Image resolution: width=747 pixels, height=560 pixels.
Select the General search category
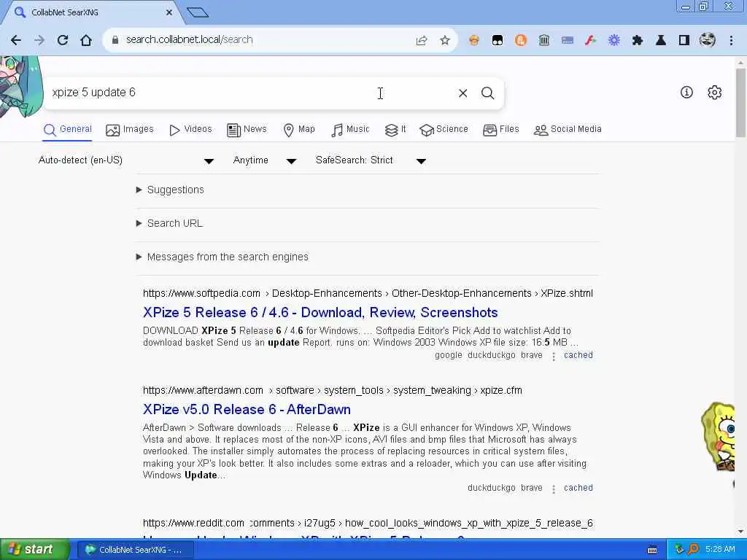tap(68, 130)
